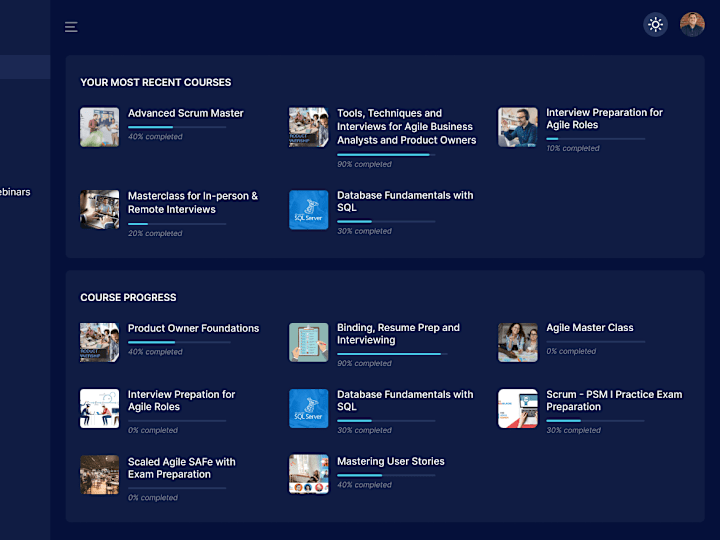This screenshot has width=720, height=540.
Task: Click SQL Server icon in Course Progress
Action: coord(309,409)
